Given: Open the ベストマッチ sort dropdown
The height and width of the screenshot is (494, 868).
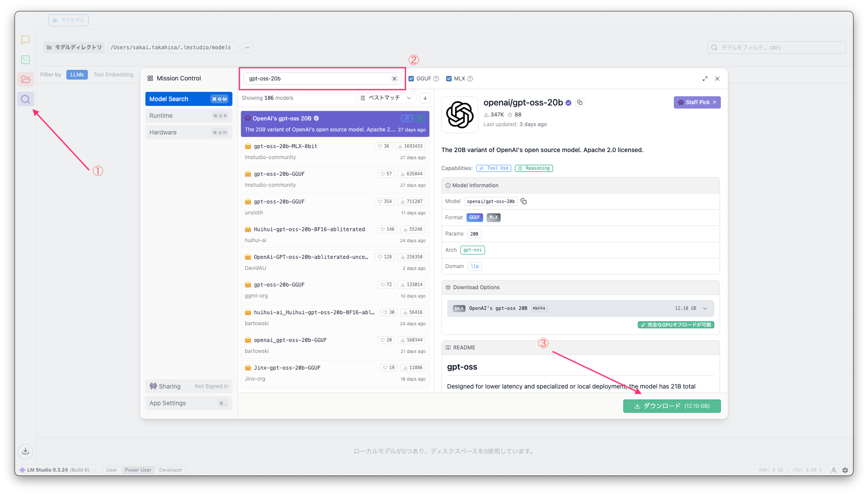Looking at the screenshot, I should point(386,98).
